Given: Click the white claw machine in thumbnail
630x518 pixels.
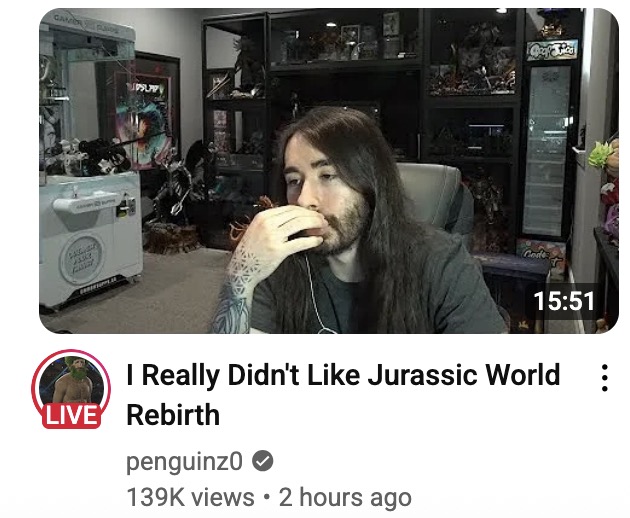Looking at the screenshot, I should click(89, 161).
